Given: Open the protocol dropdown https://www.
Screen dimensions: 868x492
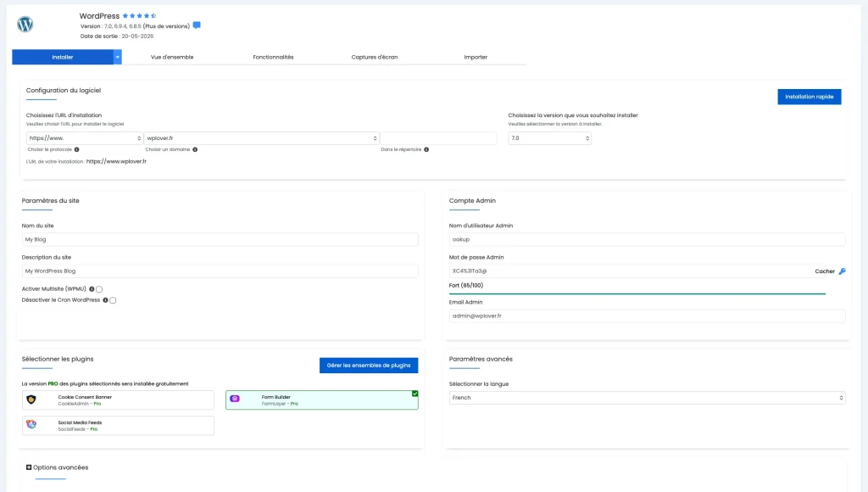Looking at the screenshot, I should click(x=84, y=138).
